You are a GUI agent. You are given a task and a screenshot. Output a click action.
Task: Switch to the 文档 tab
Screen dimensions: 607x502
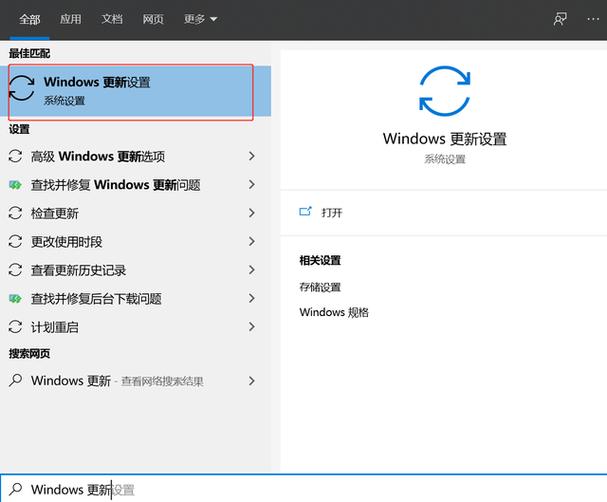(x=112, y=19)
